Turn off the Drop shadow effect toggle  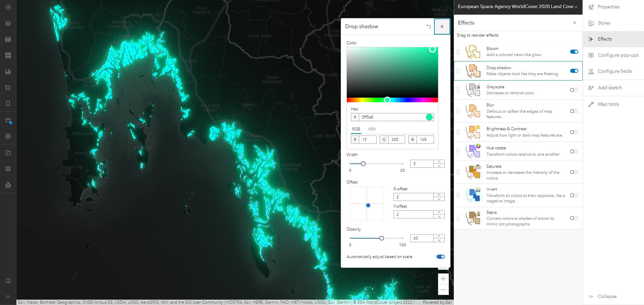[574, 71]
